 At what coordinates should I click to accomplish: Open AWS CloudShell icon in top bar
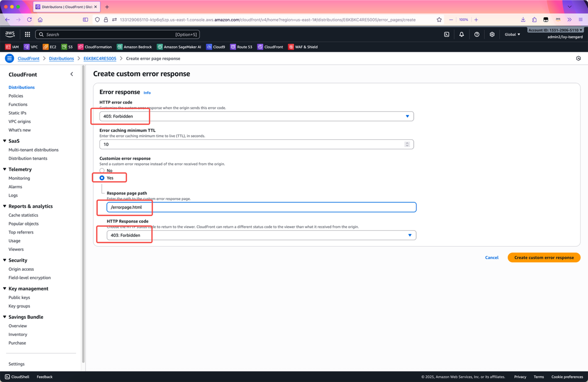point(446,34)
